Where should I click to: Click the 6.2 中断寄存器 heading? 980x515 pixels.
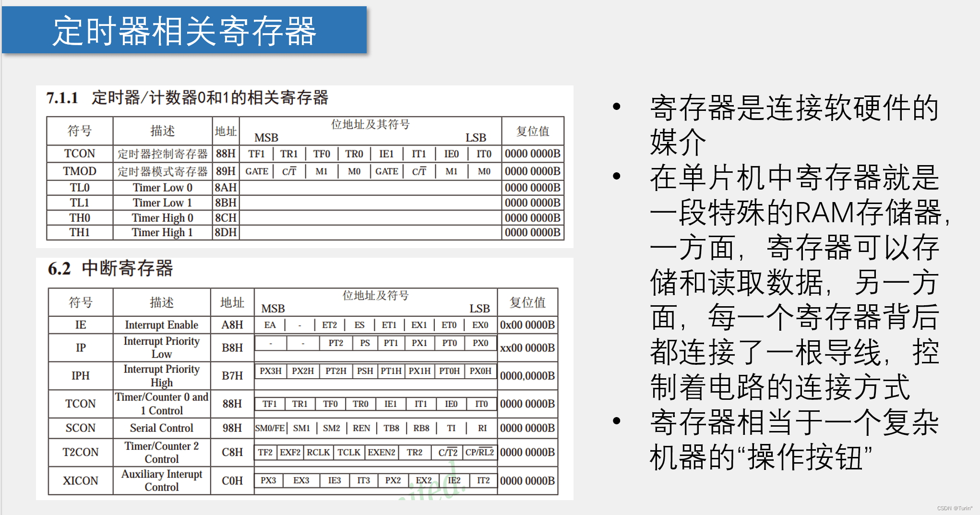(x=110, y=268)
